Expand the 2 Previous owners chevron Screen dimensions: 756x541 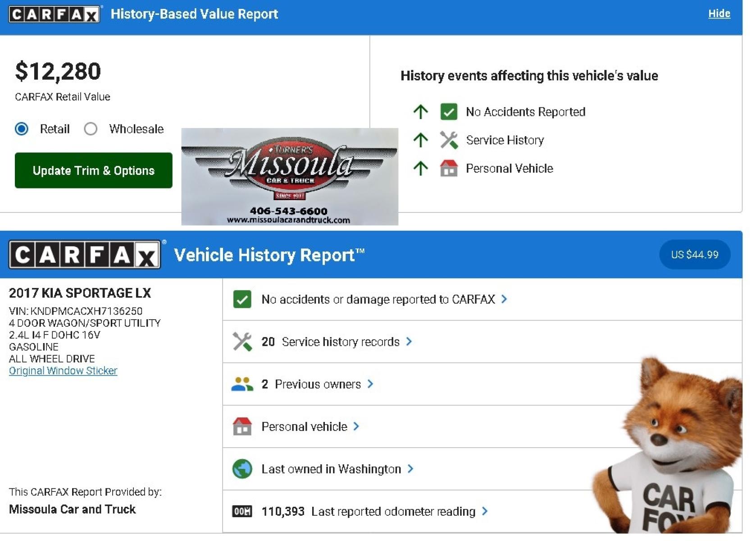click(370, 384)
